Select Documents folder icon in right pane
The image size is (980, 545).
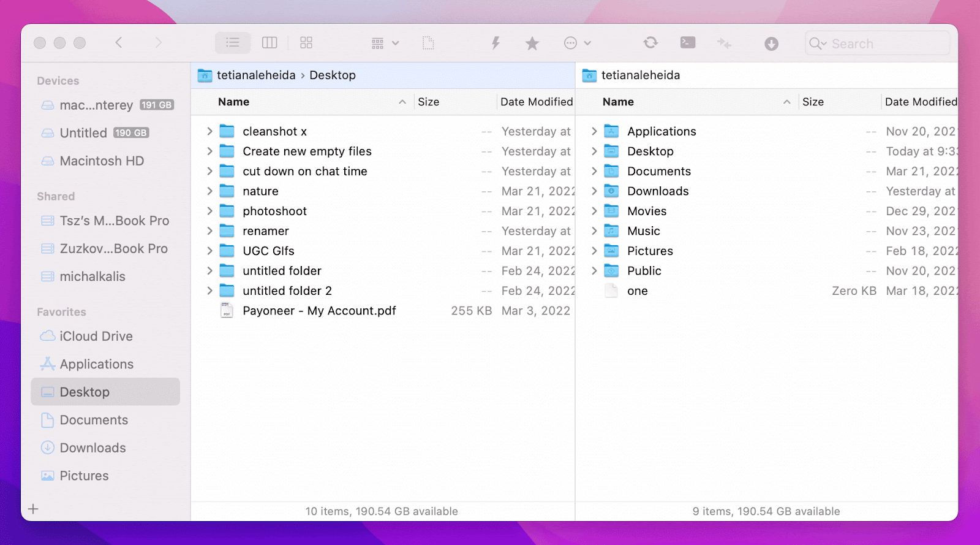point(611,171)
